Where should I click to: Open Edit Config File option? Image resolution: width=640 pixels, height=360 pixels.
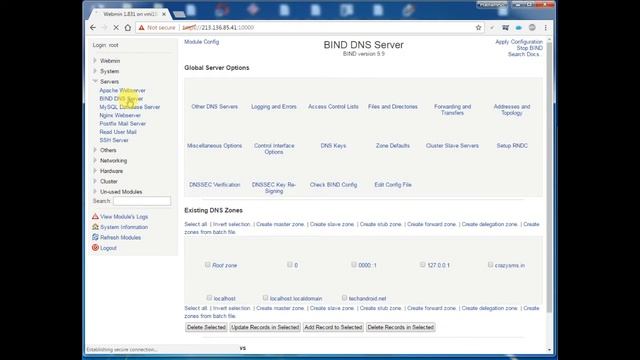click(x=393, y=185)
